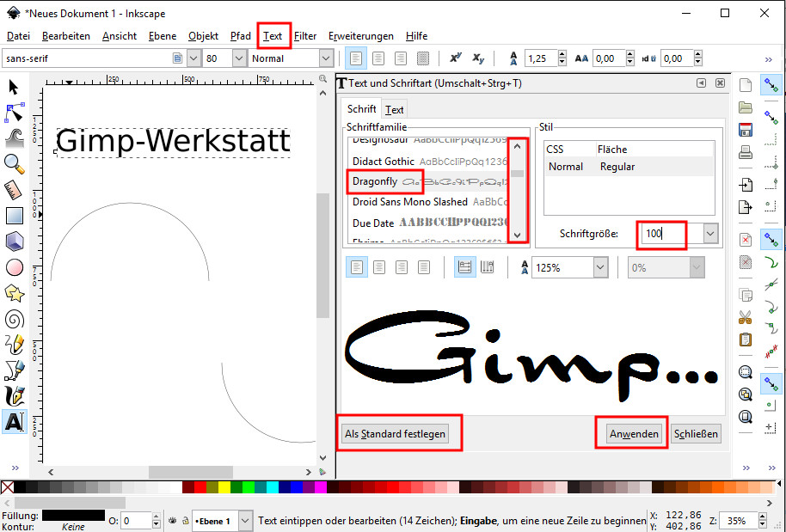Select Dragonfly font in list
Image resolution: width=786 pixels, height=532 pixels.
pyautogui.click(x=427, y=181)
